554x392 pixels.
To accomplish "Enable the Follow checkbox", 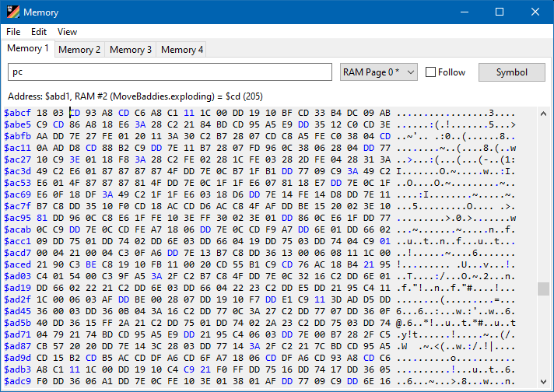I will [x=431, y=72].
